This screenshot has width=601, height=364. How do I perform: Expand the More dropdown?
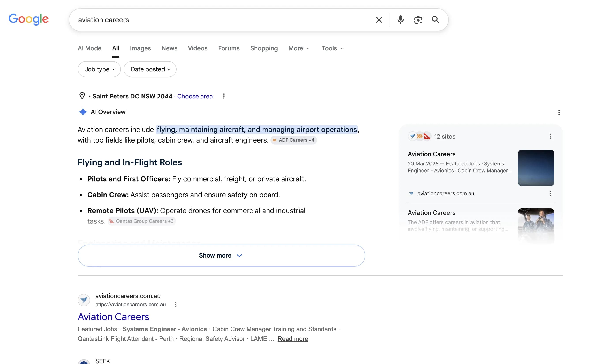299,48
